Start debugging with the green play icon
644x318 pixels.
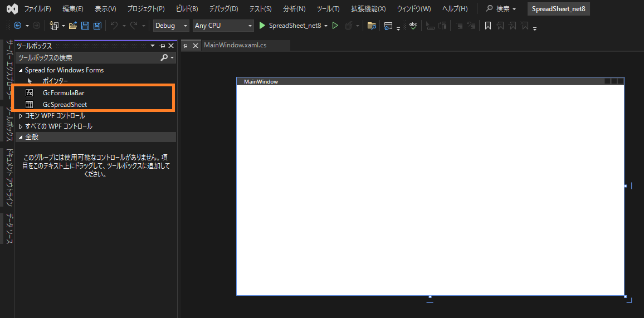[x=262, y=26]
